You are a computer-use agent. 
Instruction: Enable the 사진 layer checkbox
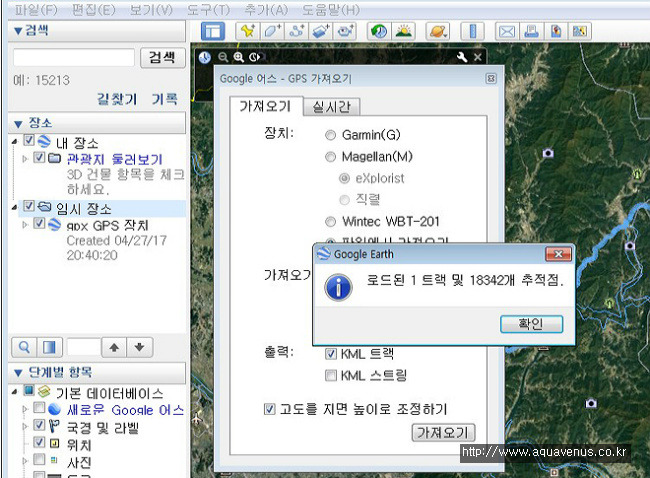click(39, 459)
